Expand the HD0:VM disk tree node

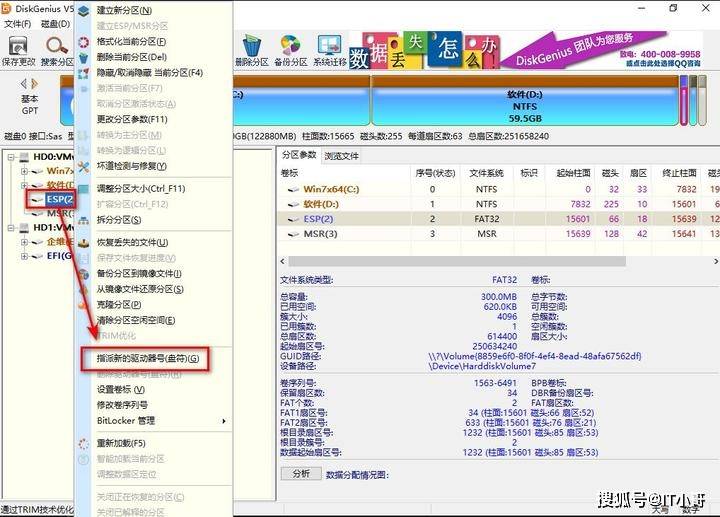(x=11, y=157)
